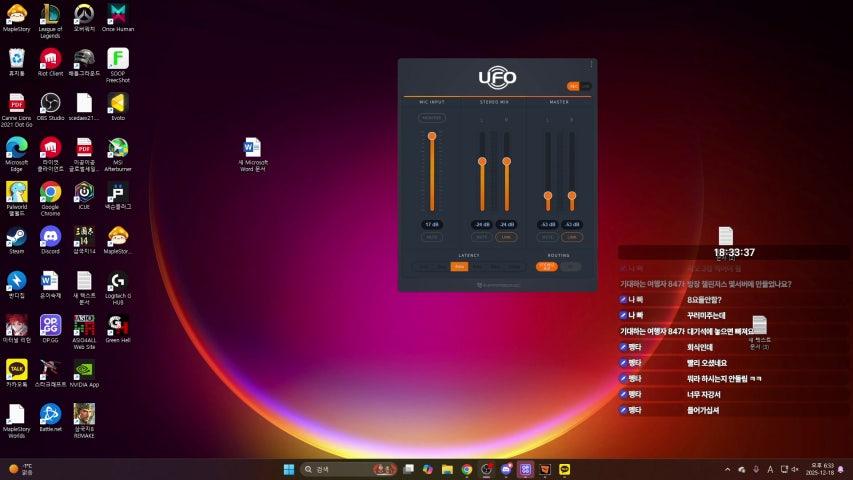
Task: Open the Discord desktop shortcut
Action: (x=50, y=236)
